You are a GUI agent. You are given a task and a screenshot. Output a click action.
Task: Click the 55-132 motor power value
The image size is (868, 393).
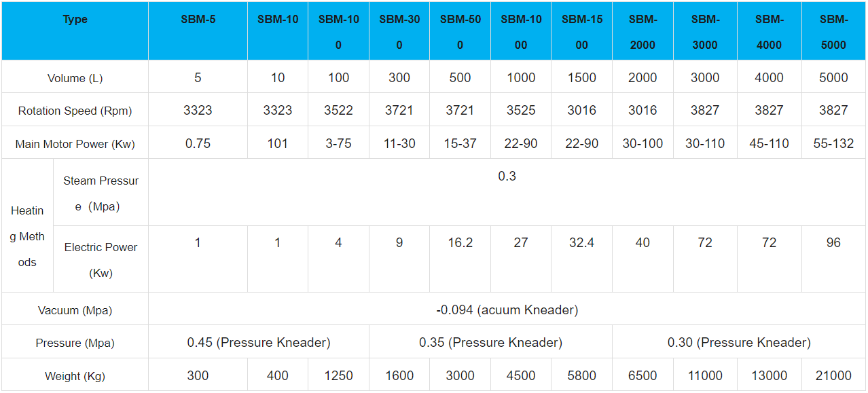(833, 144)
